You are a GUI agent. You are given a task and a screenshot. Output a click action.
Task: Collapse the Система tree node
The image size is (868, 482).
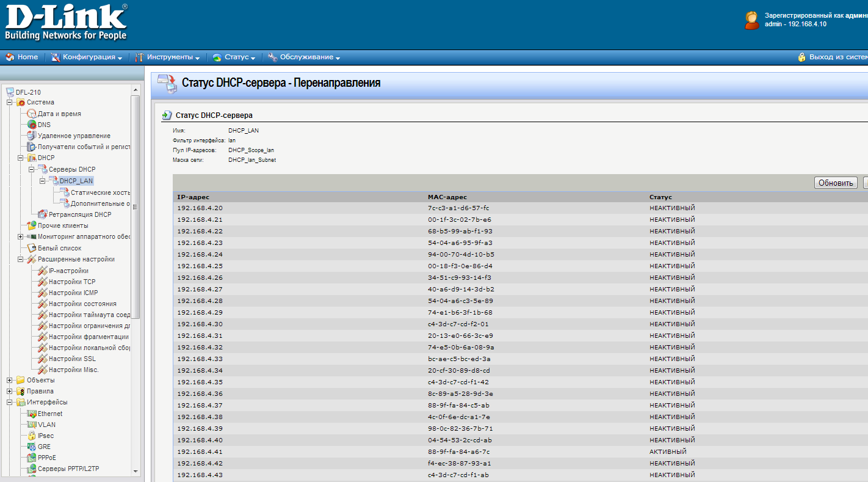coord(10,103)
